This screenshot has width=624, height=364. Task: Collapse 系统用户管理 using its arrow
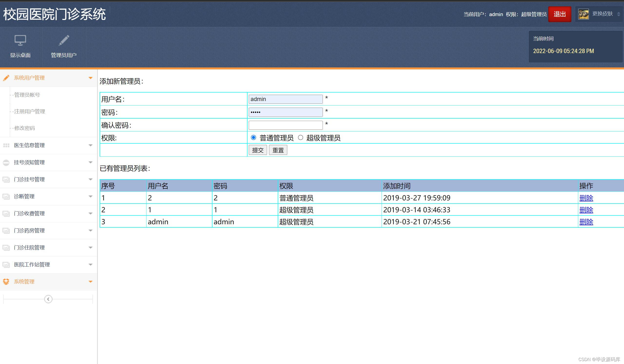(x=91, y=78)
